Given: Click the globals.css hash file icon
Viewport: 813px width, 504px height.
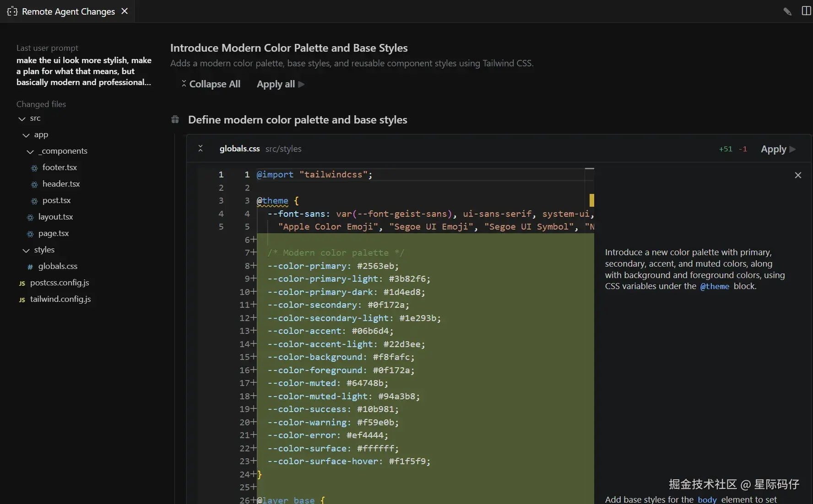Looking at the screenshot, I should pyautogui.click(x=30, y=267).
